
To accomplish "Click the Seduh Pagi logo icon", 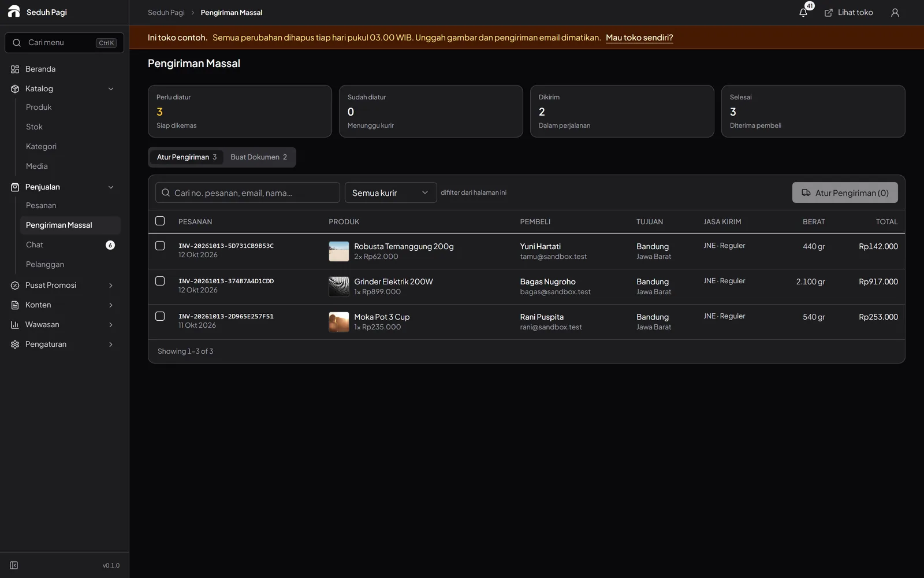I will [x=14, y=12].
